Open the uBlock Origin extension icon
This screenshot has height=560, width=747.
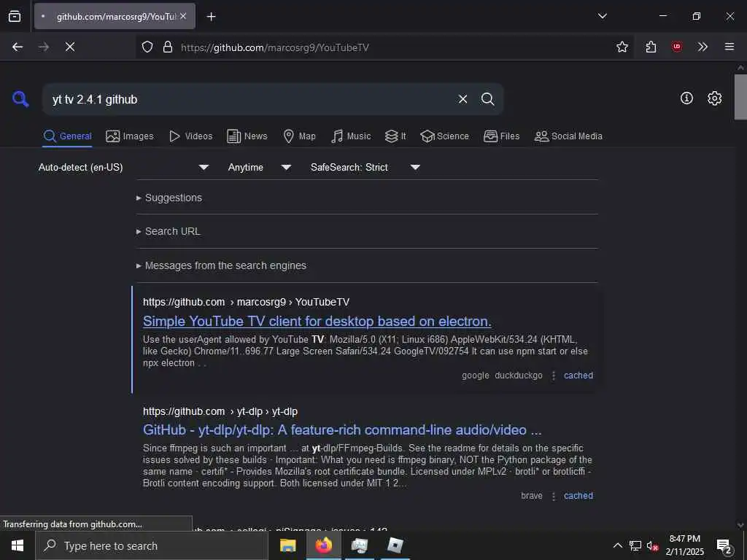tap(676, 47)
